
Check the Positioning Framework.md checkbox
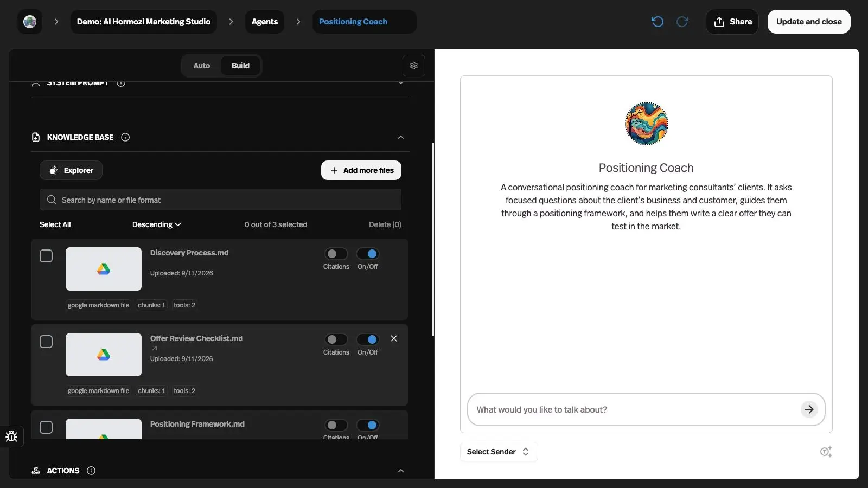[46, 427]
